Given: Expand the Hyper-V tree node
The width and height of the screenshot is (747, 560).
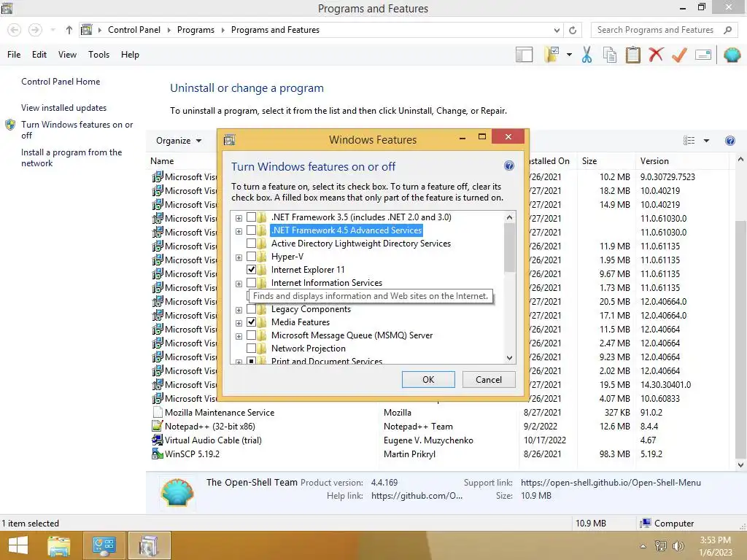Looking at the screenshot, I should [239, 257].
